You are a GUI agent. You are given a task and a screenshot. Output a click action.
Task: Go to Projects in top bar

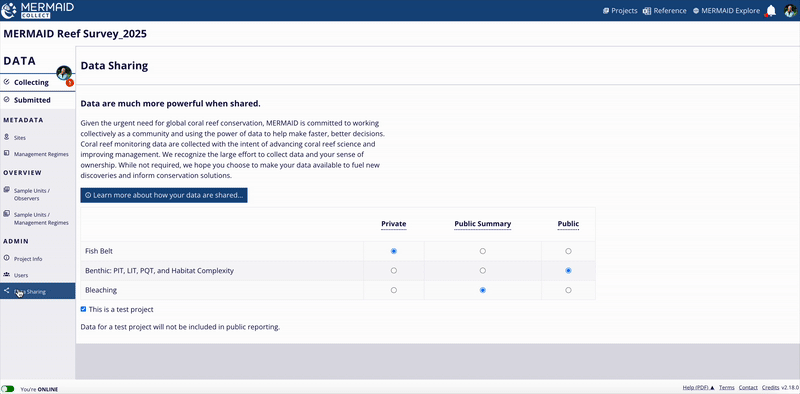click(620, 11)
